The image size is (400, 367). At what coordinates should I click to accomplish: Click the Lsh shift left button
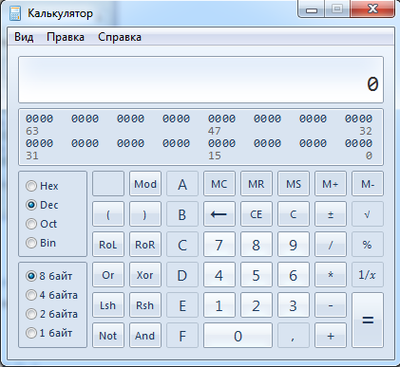click(108, 305)
